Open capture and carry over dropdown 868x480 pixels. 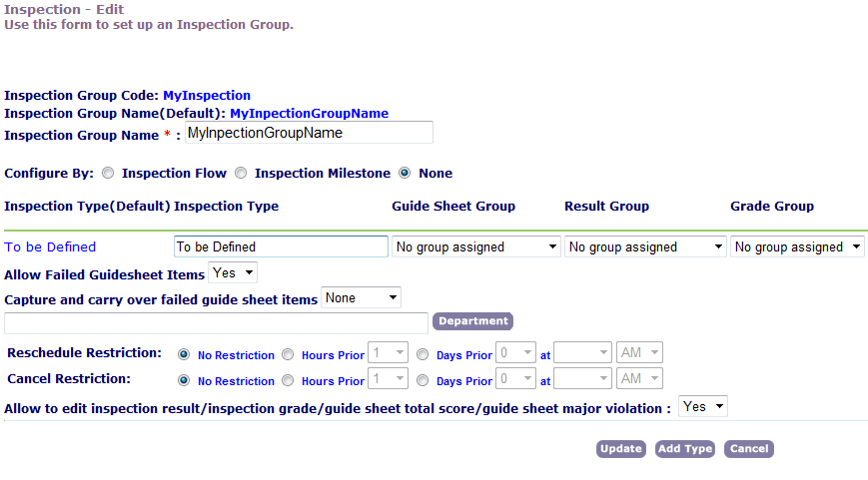pyautogui.click(x=361, y=298)
